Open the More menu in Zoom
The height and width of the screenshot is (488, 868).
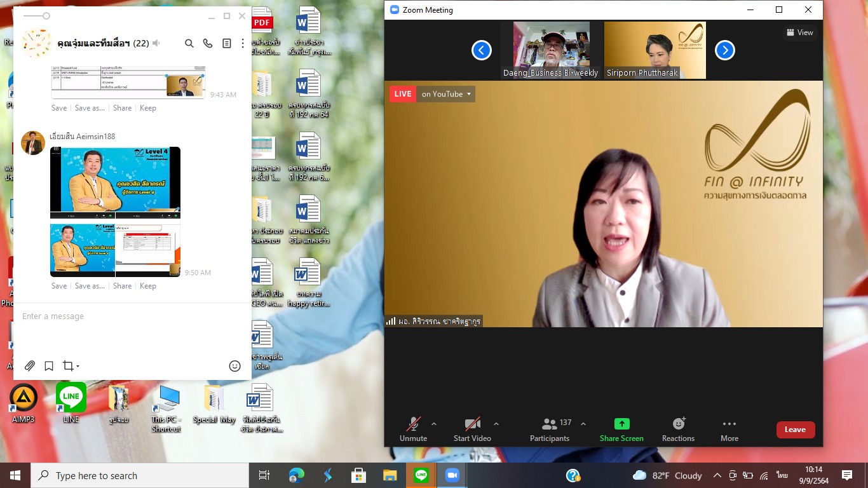729,430
